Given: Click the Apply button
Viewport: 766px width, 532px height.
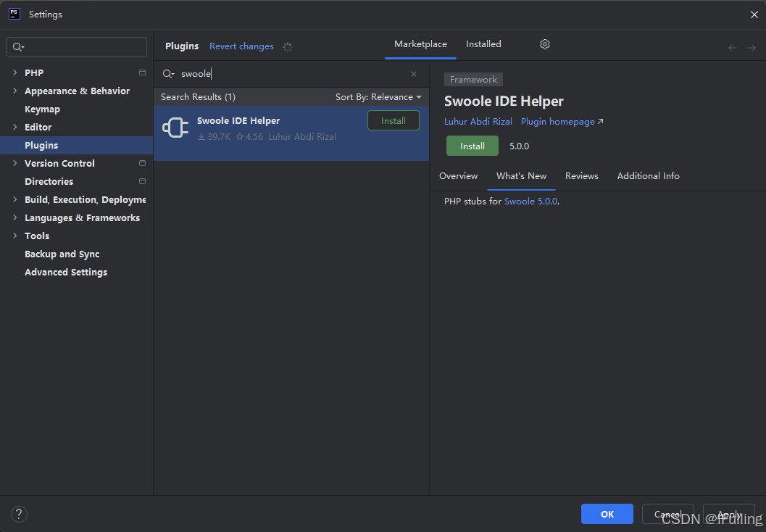Looking at the screenshot, I should click(728, 514).
